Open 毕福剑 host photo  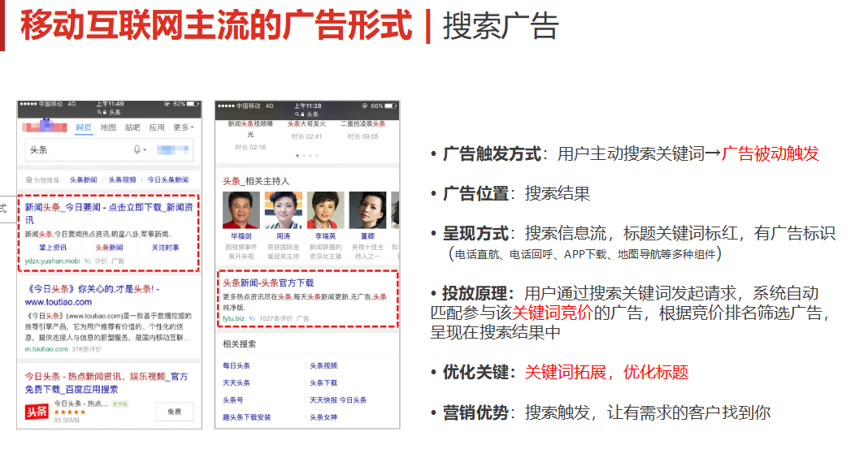click(241, 210)
